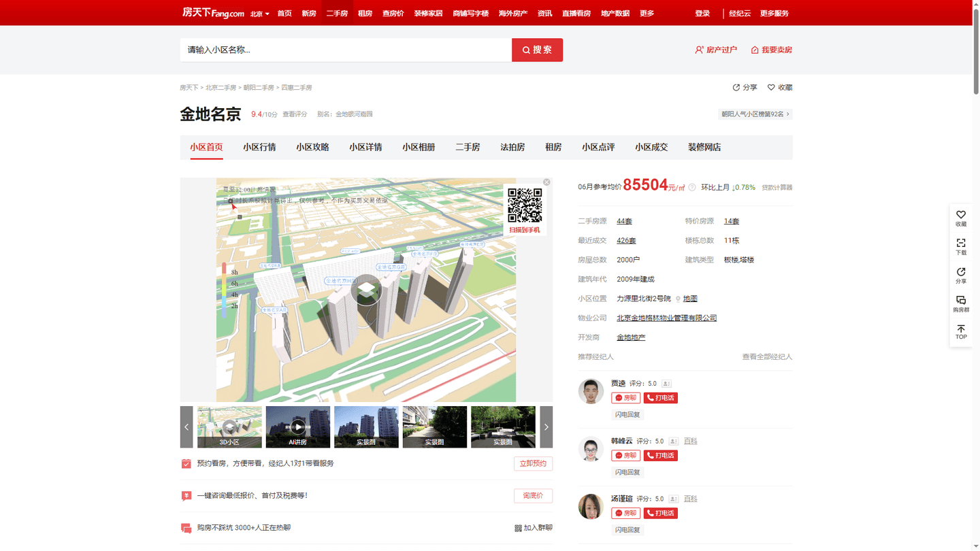Open 我要卖房 with house icon

[x=771, y=50]
